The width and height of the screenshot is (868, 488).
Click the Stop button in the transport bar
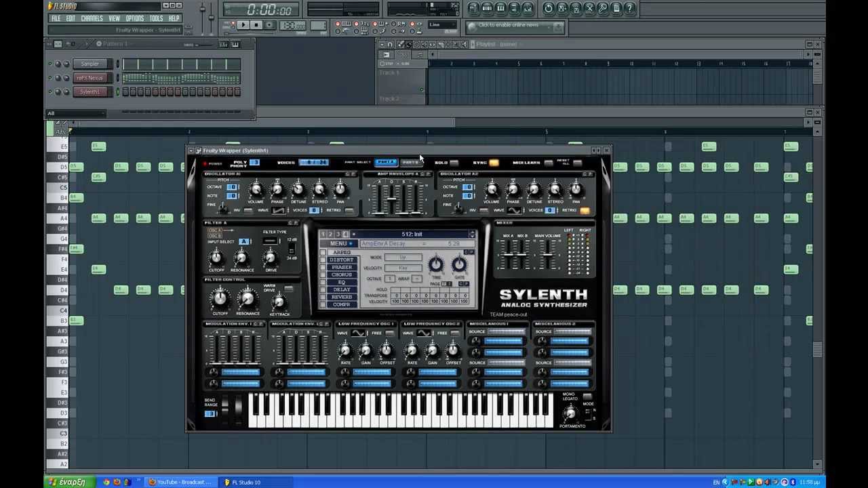coord(256,25)
